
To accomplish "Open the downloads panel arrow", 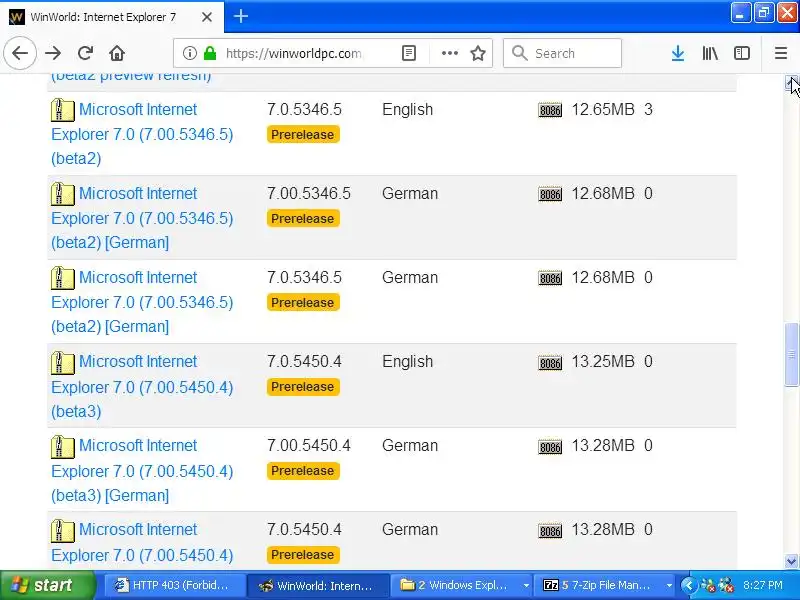I will pyautogui.click(x=678, y=53).
